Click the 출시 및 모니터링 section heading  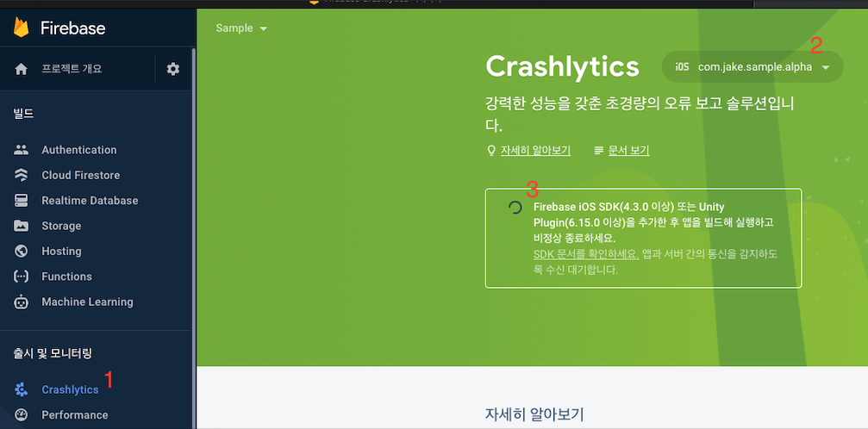[53, 352]
